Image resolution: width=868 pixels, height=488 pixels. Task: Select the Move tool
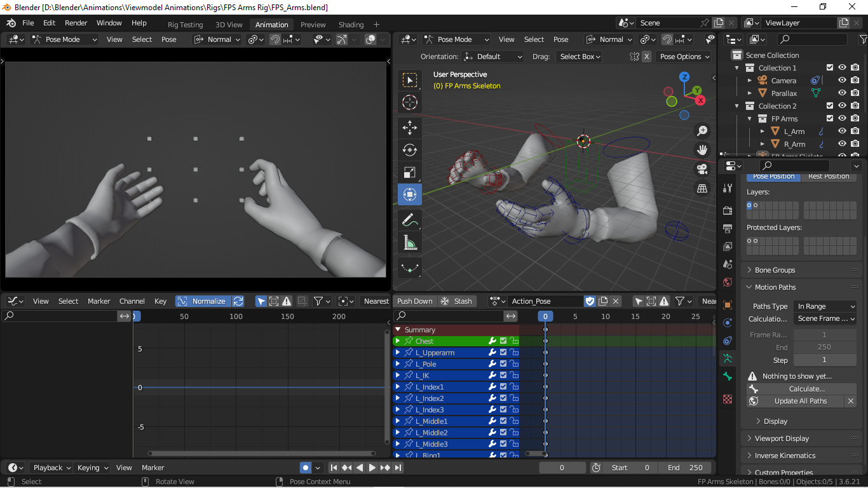[410, 128]
